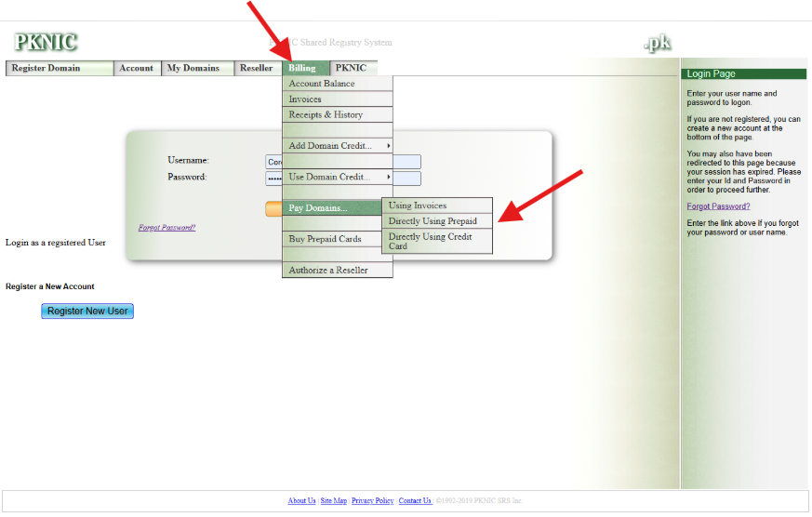The image size is (812, 517).
Task: Open the Reseller menu
Action: [x=257, y=68]
